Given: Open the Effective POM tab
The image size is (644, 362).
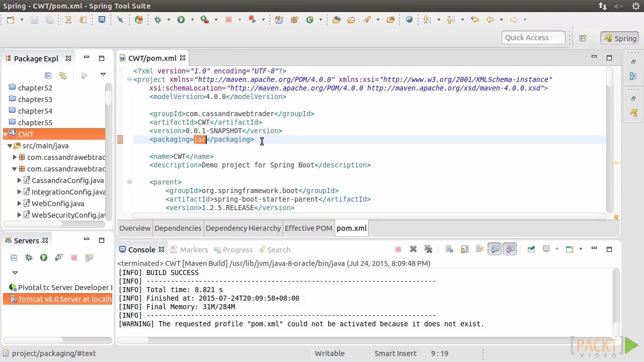Looking at the screenshot, I should point(308,228).
